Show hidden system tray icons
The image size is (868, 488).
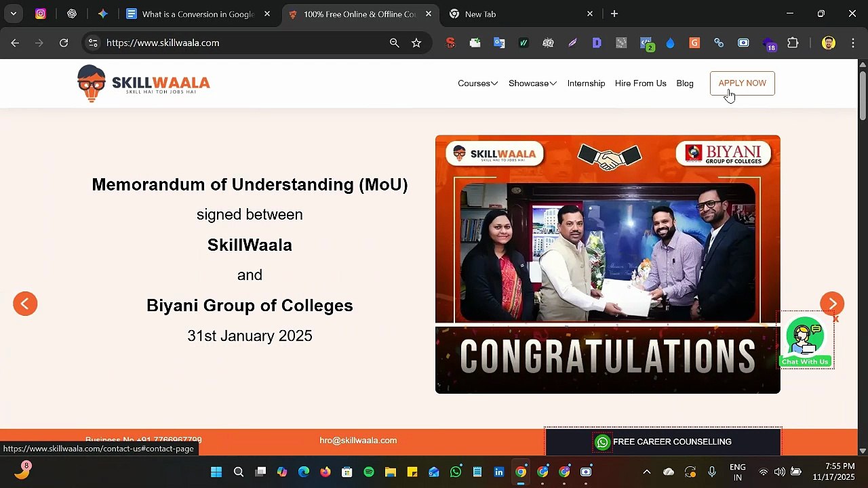(x=647, y=472)
